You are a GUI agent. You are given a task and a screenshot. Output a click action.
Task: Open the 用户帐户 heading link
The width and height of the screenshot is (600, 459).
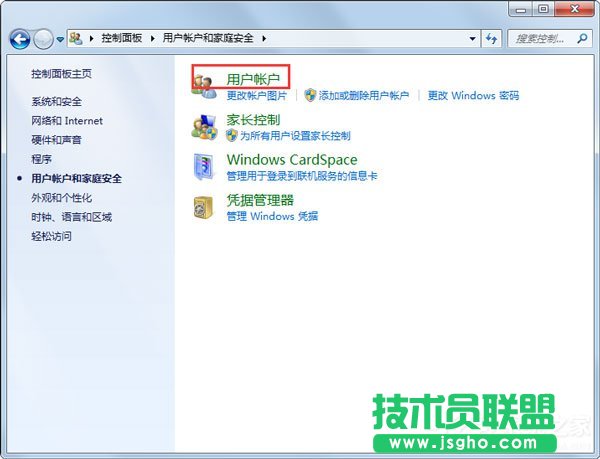tap(253, 79)
